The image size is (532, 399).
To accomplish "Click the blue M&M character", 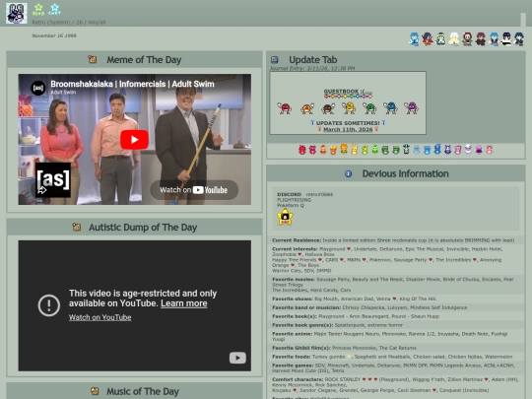I will 391,107.
